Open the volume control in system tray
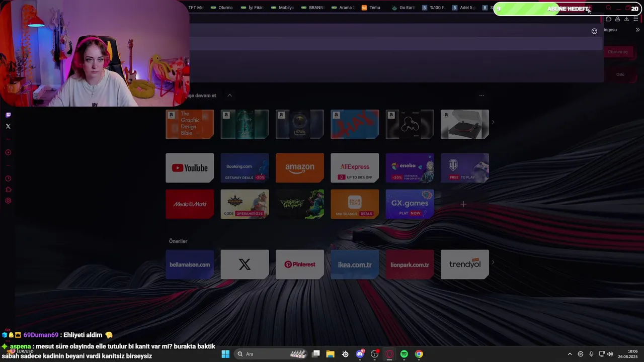Viewport: 644px width, 362px height. (610, 354)
